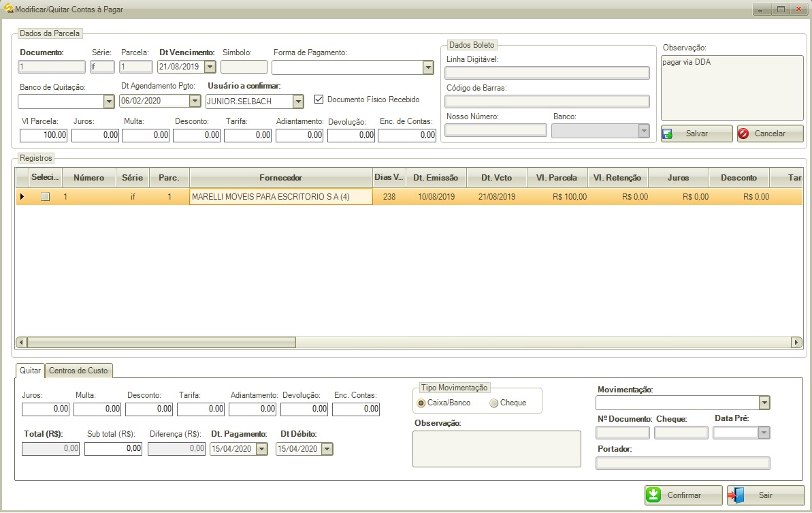Image resolution: width=812 pixels, height=513 pixels.
Task: Click the Enc. Contas field in Quitar tab
Action: (356, 409)
